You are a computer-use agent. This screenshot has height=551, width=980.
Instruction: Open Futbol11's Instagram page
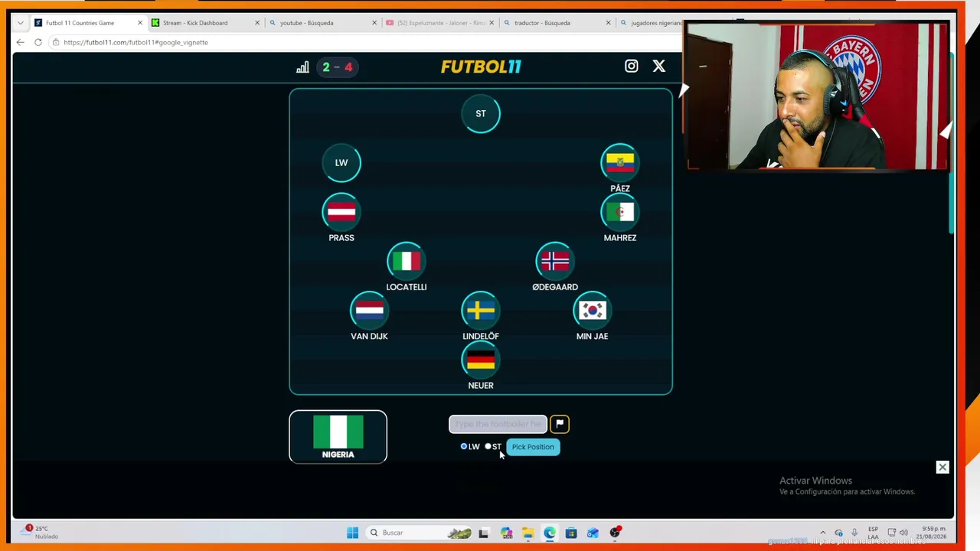coord(631,67)
